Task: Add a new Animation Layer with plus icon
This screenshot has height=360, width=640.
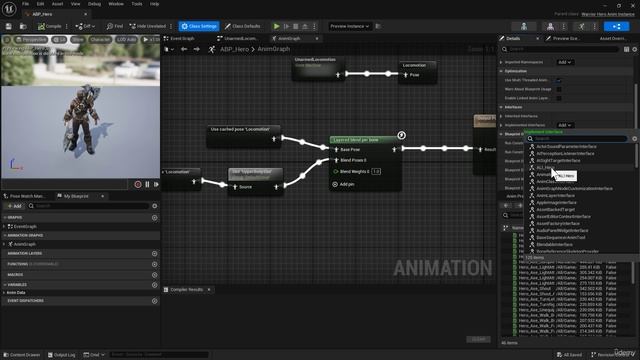Action: pyautogui.click(x=155, y=253)
